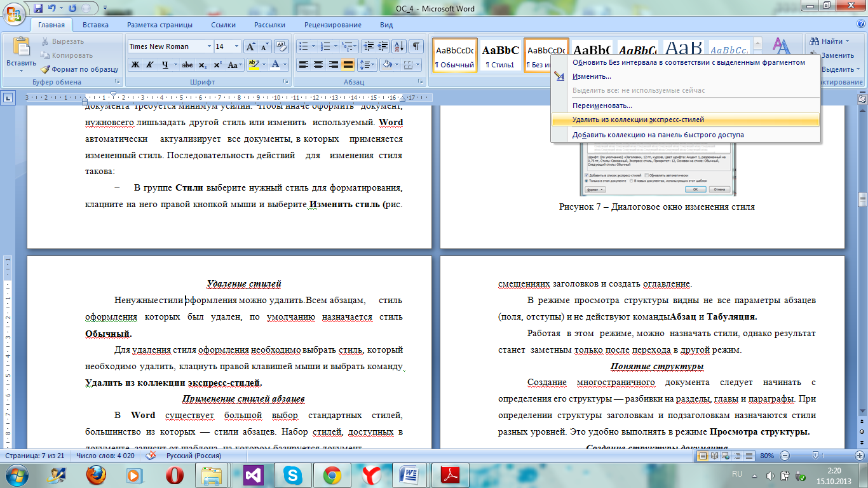Image resolution: width=868 pixels, height=488 pixels.
Task: Expand the Font dialog launcher (Шрифт)
Action: [x=285, y=83]
